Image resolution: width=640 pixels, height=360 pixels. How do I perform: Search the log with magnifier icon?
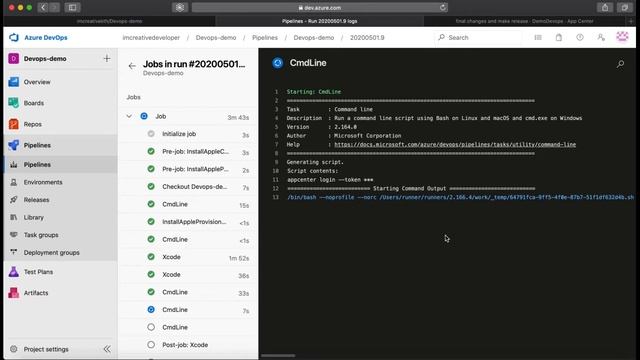620,64
